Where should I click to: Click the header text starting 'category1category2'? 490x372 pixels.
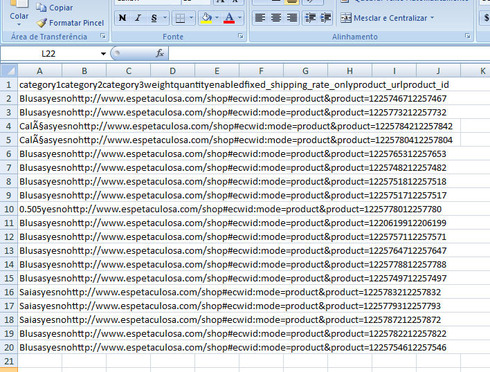pyautogui.click(x=234, y=85)
